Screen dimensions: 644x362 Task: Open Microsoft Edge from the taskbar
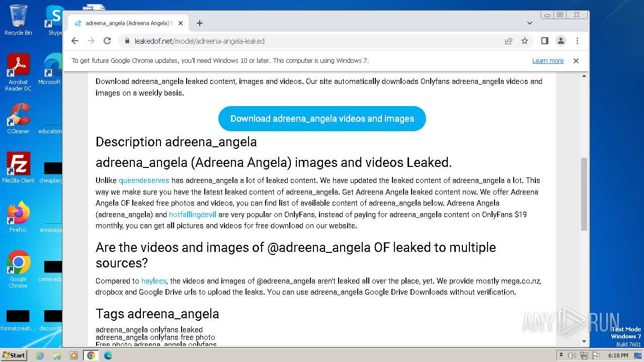tap(108, 355)
